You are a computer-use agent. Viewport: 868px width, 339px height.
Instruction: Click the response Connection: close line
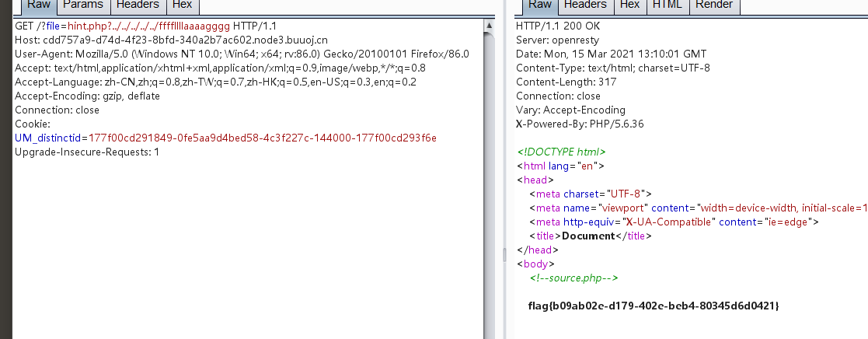tap(558, 96)
